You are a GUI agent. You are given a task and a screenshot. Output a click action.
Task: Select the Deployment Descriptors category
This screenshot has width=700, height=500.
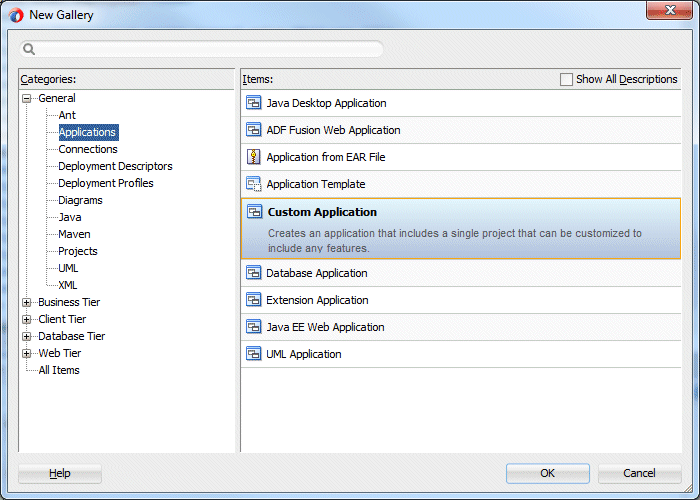pyautogui.click(x=115, y=166)
